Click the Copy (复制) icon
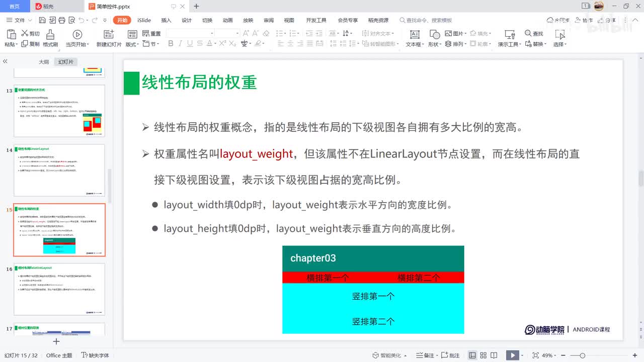 pyautogui.click(x=25, y=44)
